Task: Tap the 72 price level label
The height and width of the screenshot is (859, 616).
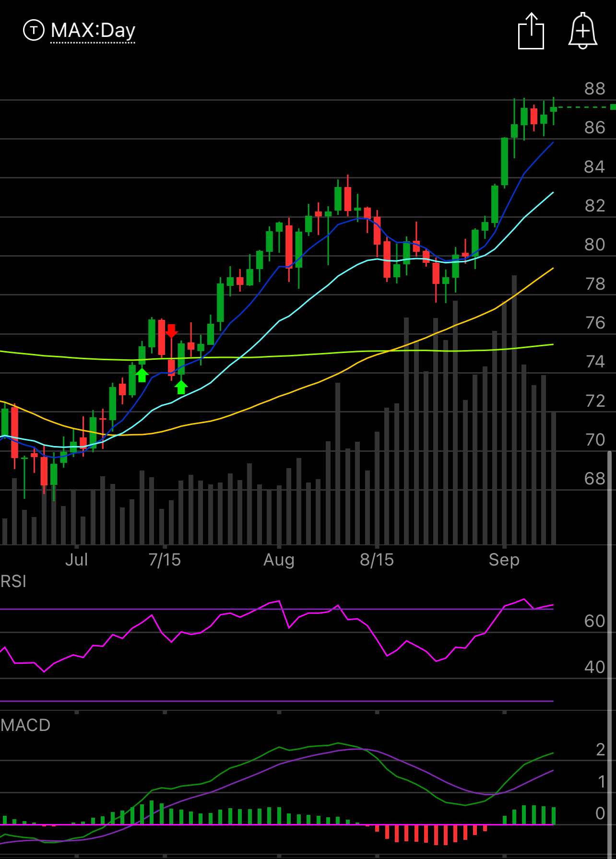Action: (x=595, y=401)
